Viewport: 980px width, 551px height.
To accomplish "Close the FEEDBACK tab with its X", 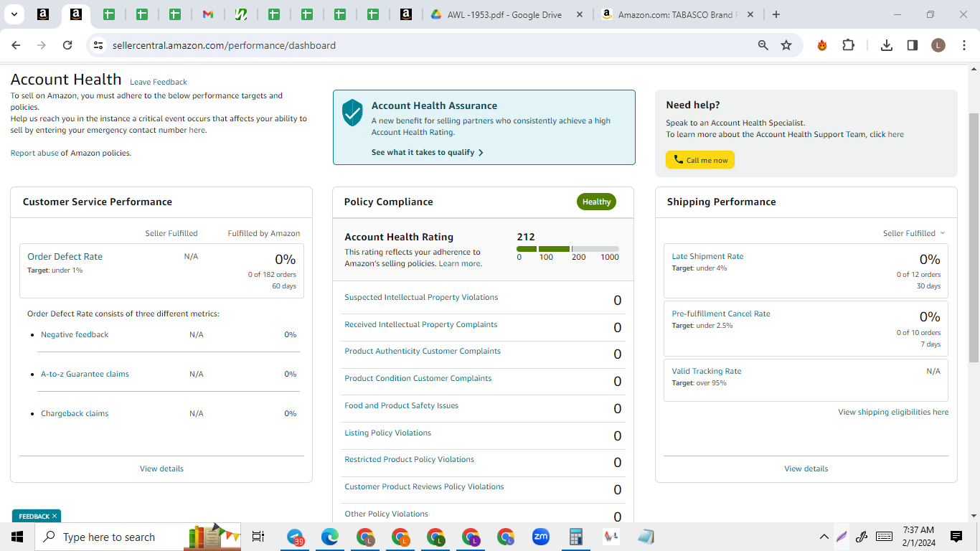I will [x=55, y=516].
